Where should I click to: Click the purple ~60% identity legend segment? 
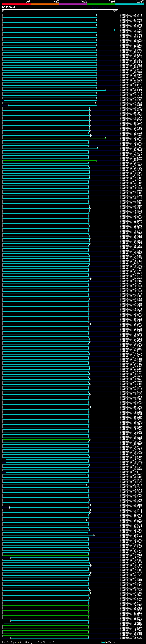[x=73, y=4]
